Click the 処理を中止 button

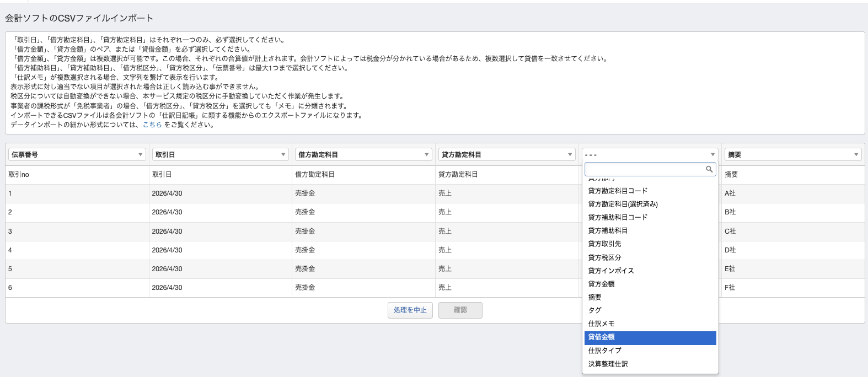point(410,310)
